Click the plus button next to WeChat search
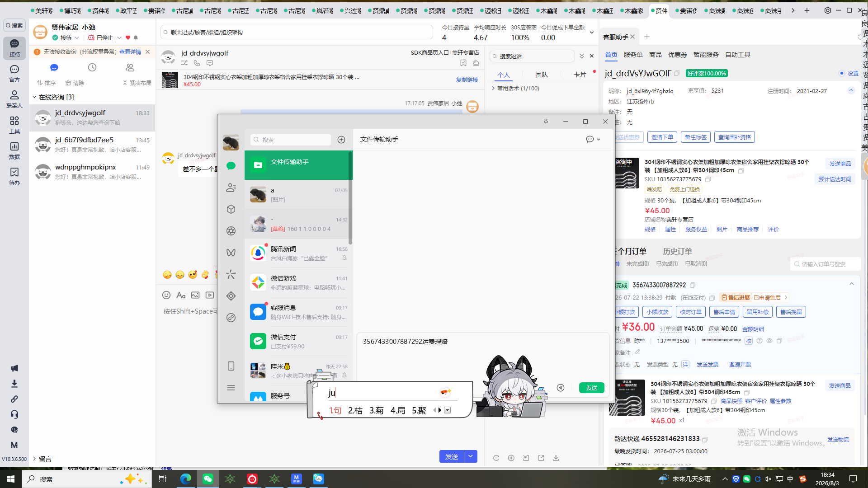868x488 pixels. click(341, 140)
